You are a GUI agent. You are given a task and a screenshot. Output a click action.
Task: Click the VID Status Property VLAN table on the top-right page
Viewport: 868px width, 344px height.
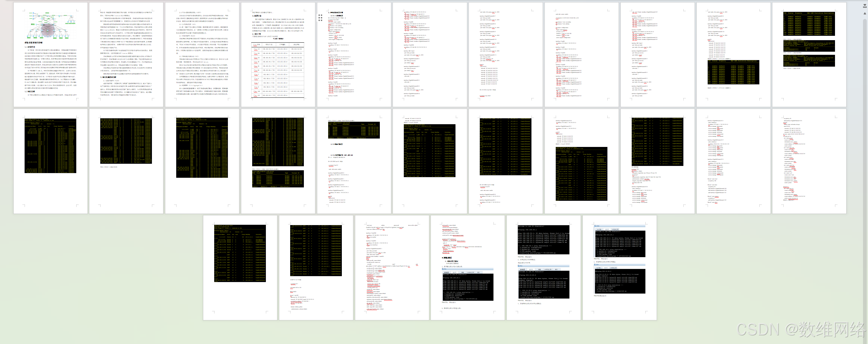click(x=809, y=24)
